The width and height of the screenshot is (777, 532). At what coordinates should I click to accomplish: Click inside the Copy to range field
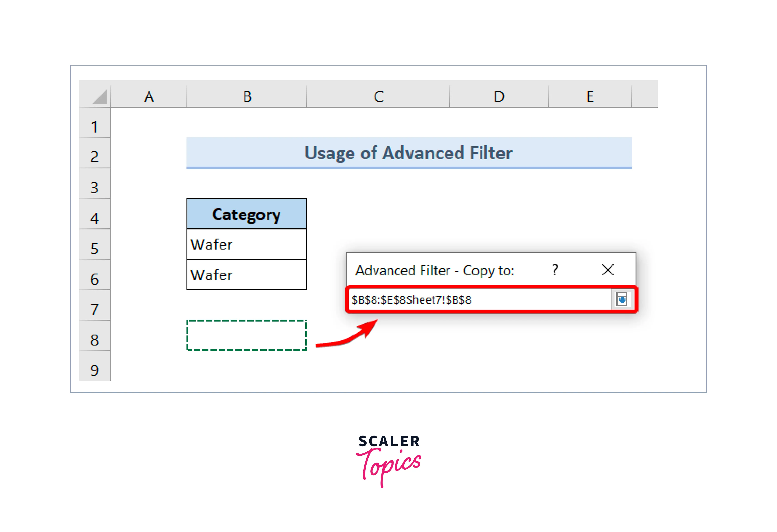(x=478, y=300)
